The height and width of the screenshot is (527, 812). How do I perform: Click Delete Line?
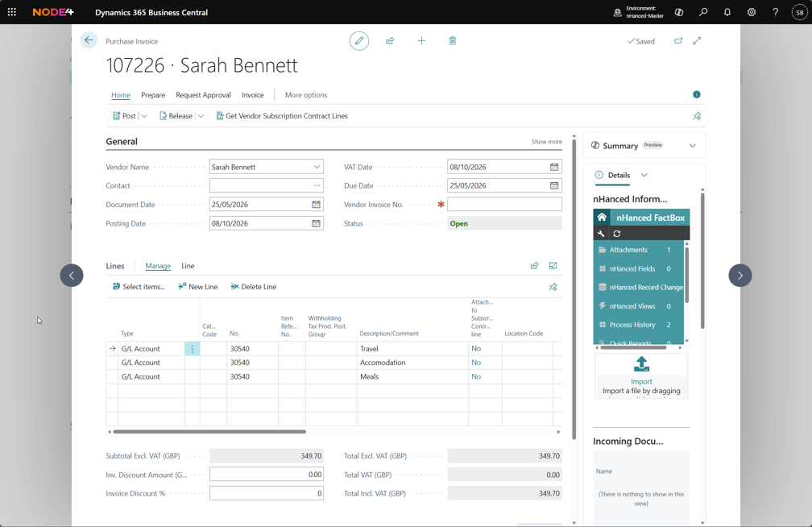point(254,287)
